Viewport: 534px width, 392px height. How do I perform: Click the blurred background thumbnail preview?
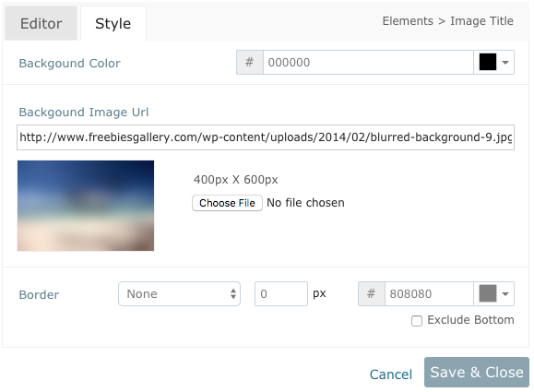[86, 206]
